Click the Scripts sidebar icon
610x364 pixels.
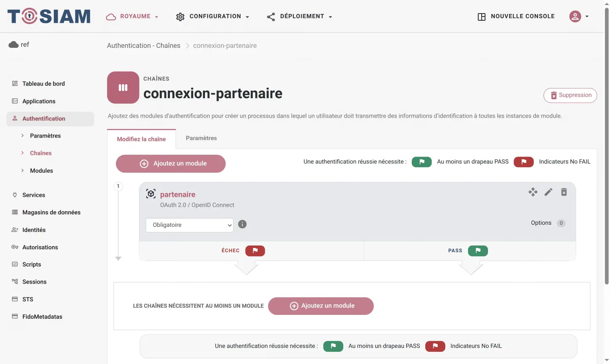(15, 264)
